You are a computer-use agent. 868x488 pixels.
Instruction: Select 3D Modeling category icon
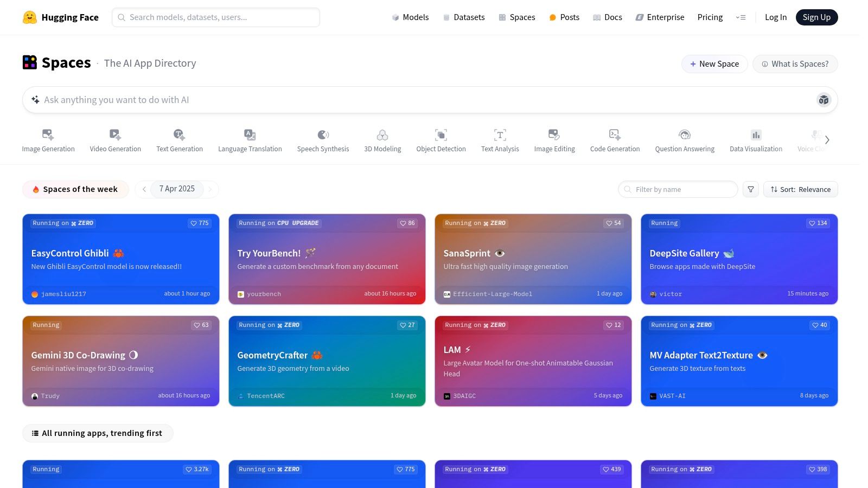pos(382,134)
